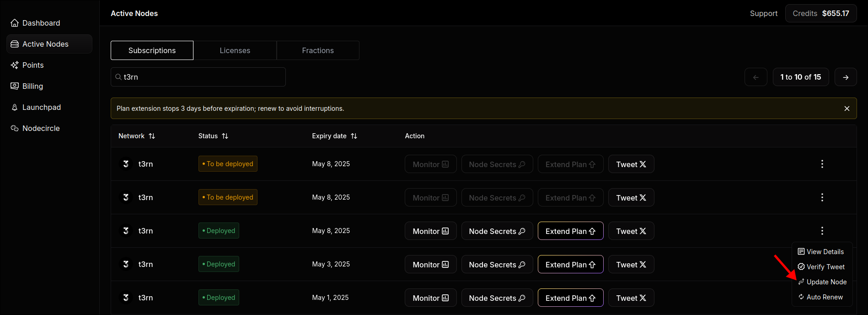This screenshot has height=315, width=868.
Task: Click the search magnifier icon
Action: click(118, 77)
